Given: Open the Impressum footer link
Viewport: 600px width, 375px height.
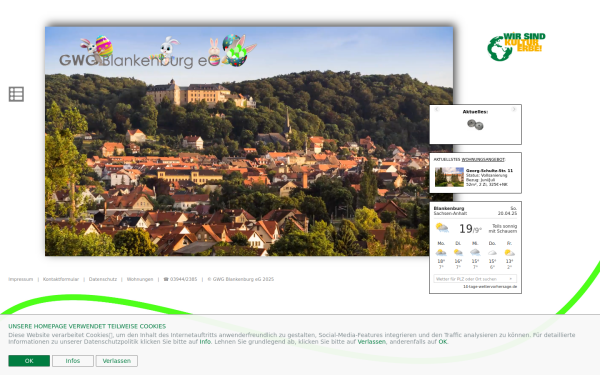Looking at the screenshot, I should (x=21, y=279).
